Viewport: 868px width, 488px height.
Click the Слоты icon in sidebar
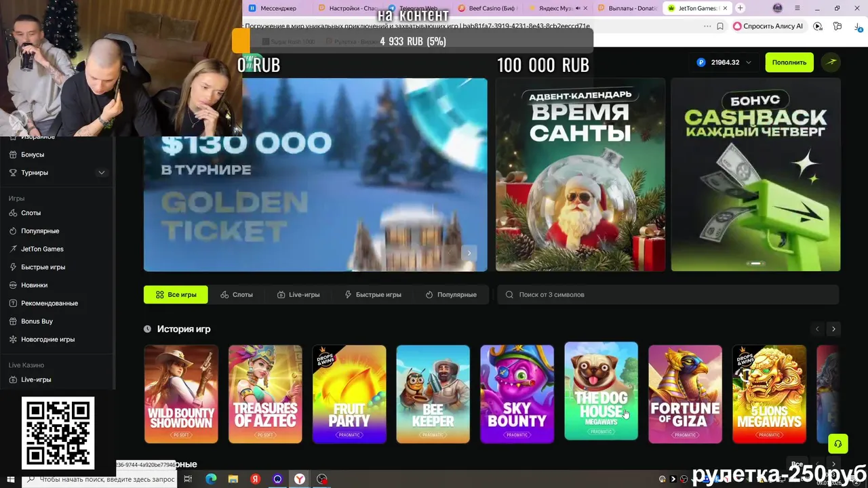coord(14,213)
